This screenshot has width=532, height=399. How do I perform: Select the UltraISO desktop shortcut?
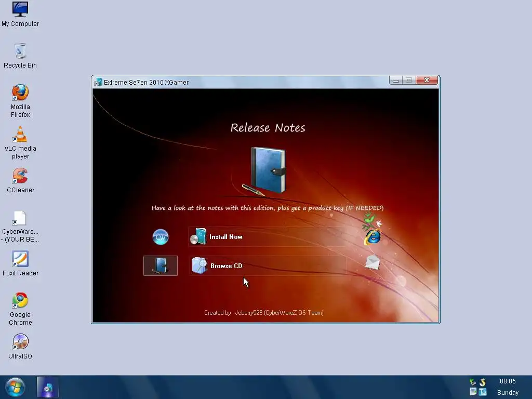point(20,347)
